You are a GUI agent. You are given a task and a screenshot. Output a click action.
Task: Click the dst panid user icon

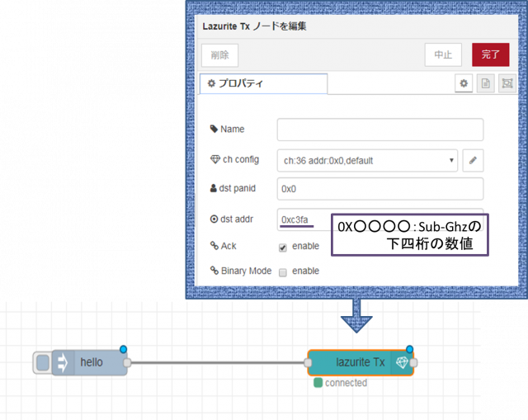pos(213,188)
